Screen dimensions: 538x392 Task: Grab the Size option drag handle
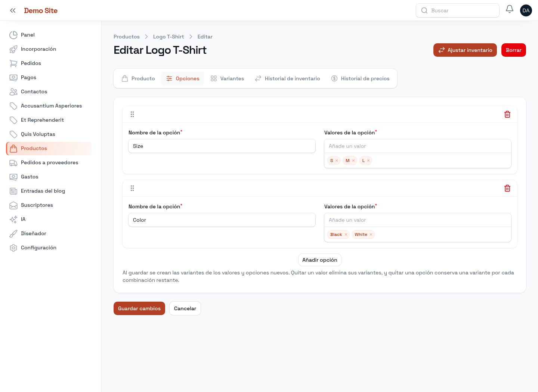pos(132,114)
